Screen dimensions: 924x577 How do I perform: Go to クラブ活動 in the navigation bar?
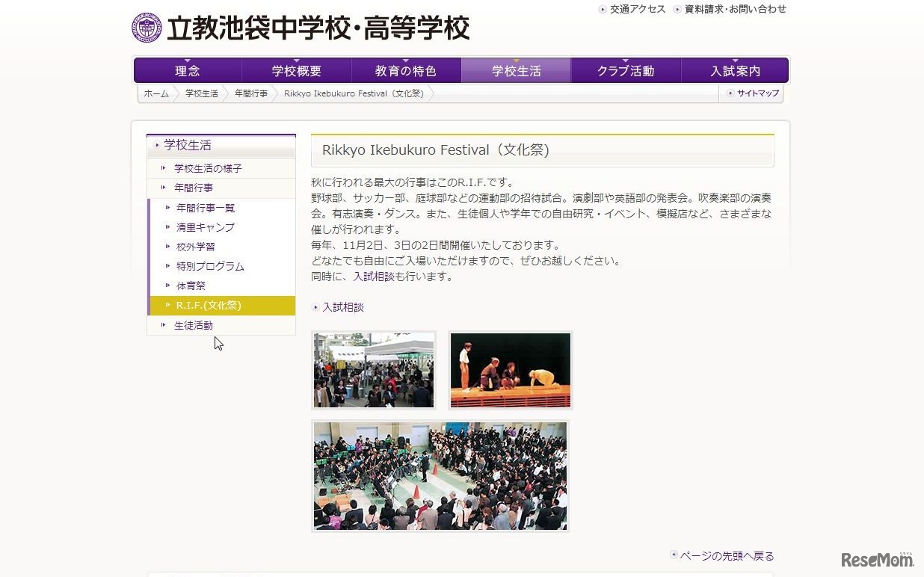coord(626,71)
